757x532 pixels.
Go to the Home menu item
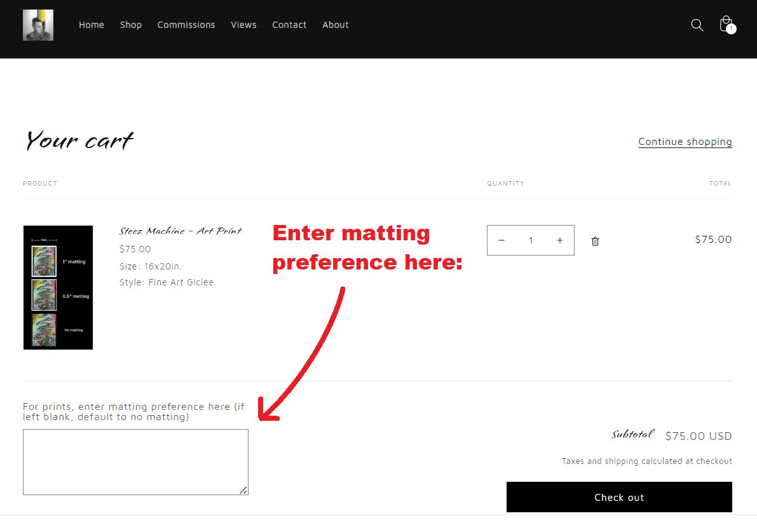click(92, 25)
